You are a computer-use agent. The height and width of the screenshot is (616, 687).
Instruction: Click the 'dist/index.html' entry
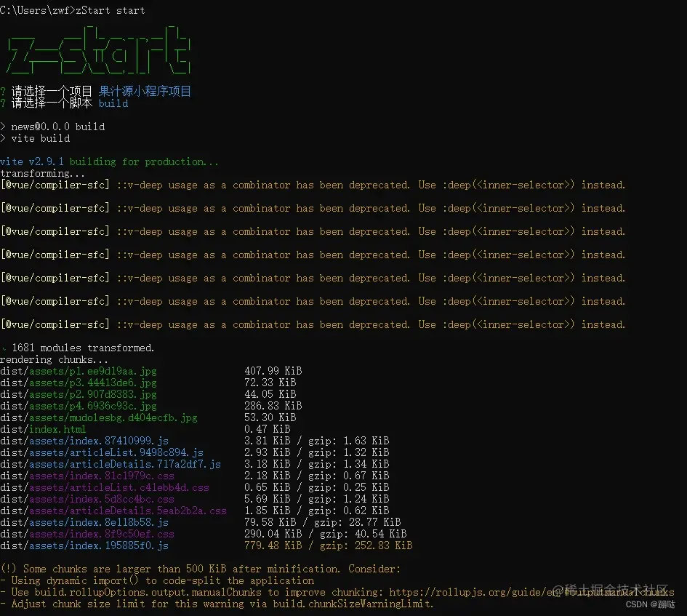[43, 429]
